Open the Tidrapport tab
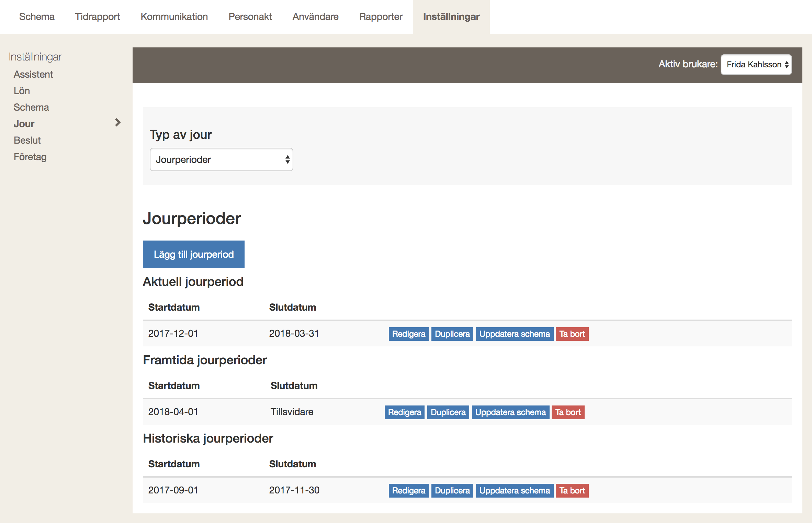812x523 pixels. 97,16
